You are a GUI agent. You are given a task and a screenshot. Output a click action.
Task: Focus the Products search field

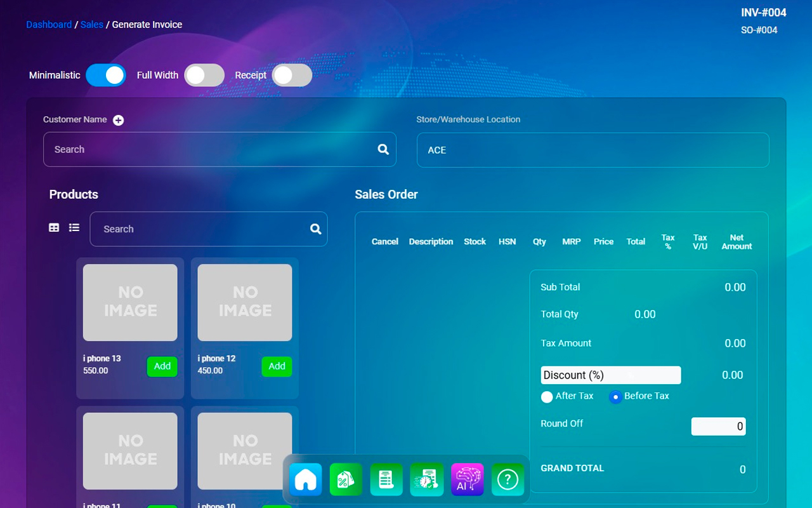tap(209, 229)
